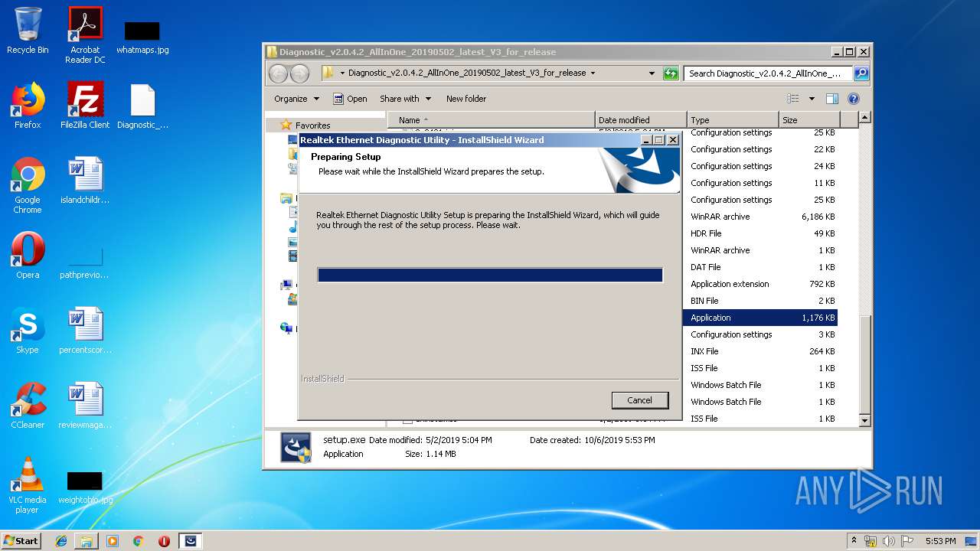
Task: Open the Organize menu in Explorer
Action: click(x=296, y=99)
